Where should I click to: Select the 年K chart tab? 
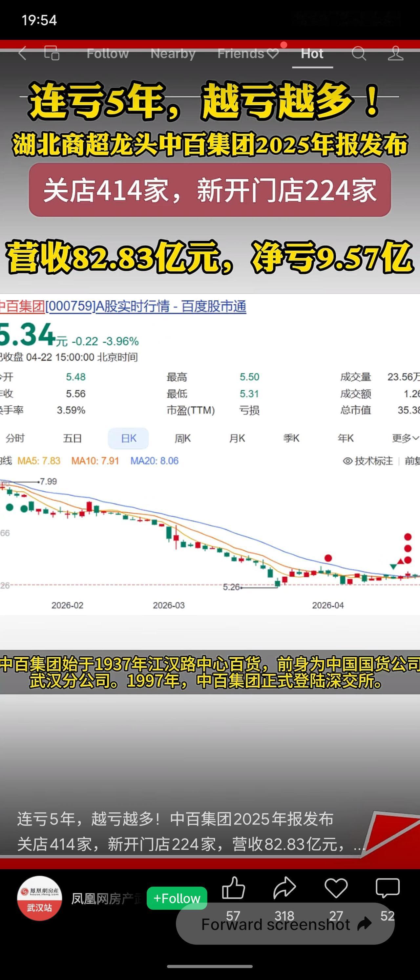pos(346,438)
